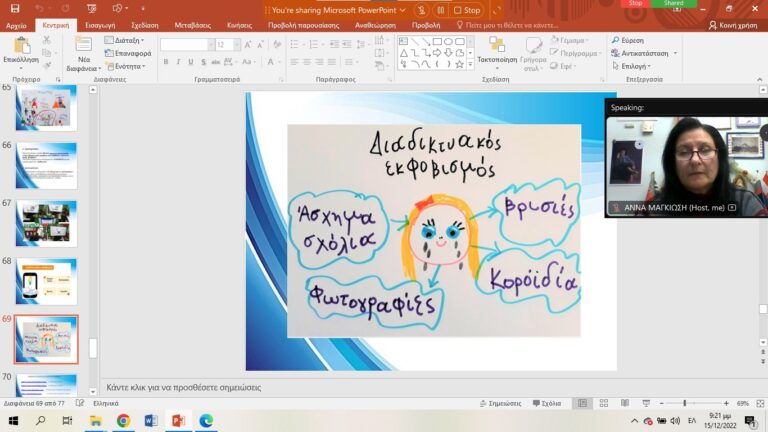This screenshot has width=768, height=432.
Task: Click the zoom slider in status bar
Action: (685, 403)
